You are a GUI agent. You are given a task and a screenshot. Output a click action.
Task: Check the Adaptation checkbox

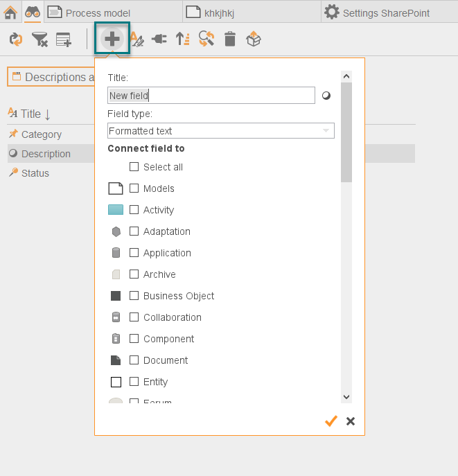(x=134, y=231)
